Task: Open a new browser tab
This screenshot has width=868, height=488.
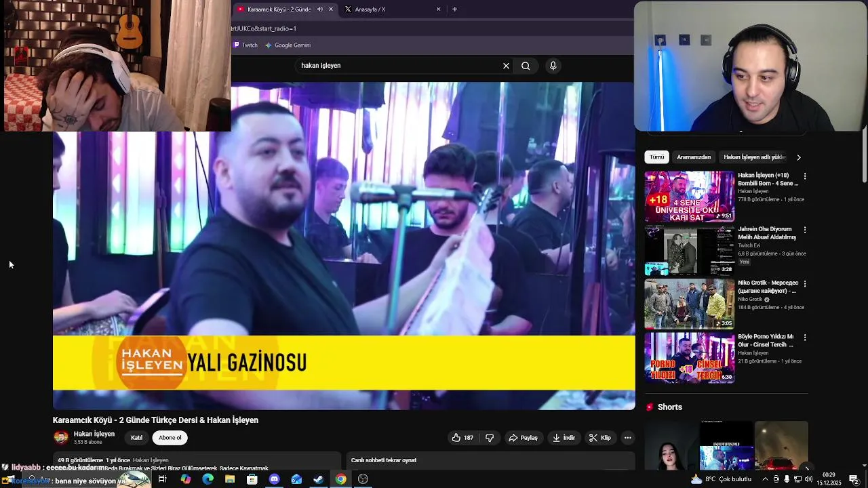Action: click(x=454, y=9)
